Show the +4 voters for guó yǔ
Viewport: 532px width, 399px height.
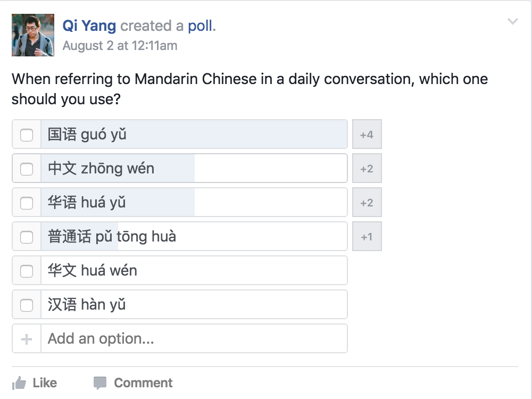(x=367, y=135)
